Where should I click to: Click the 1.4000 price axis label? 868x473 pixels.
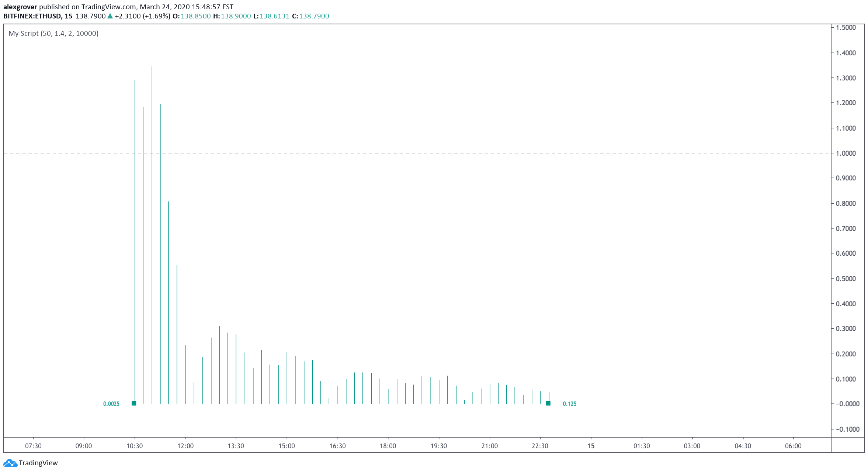click(846, 53)
